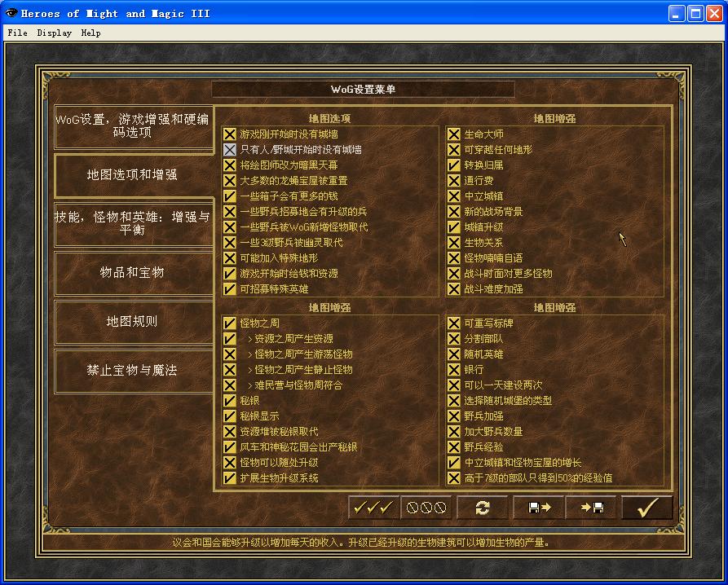Uncheck the 转换归属 option
Viewport: 728px width, 585px height.
click(x=453, y=165)
